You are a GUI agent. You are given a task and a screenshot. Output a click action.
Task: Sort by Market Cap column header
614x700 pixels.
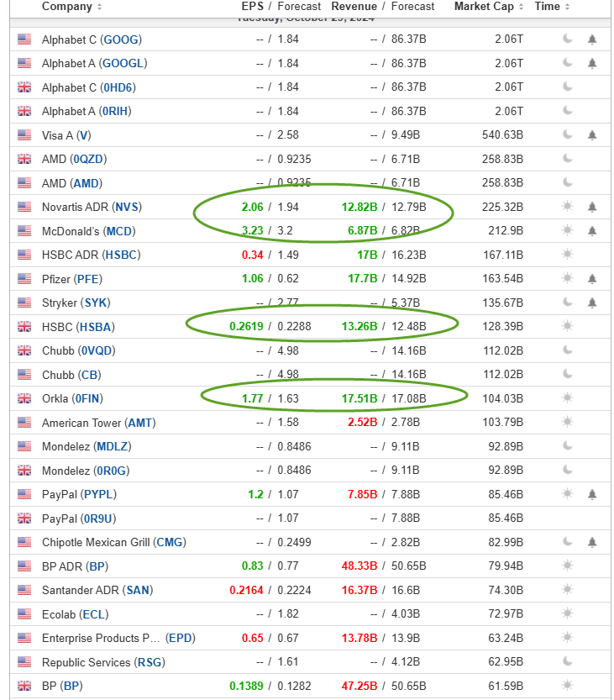tap(489, 6)
